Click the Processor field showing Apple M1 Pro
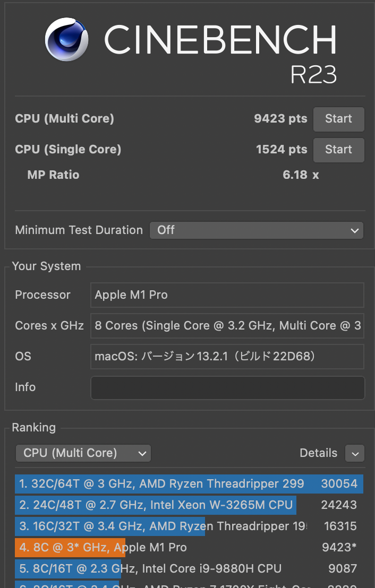Screen dimensions: 375x588 227,295
